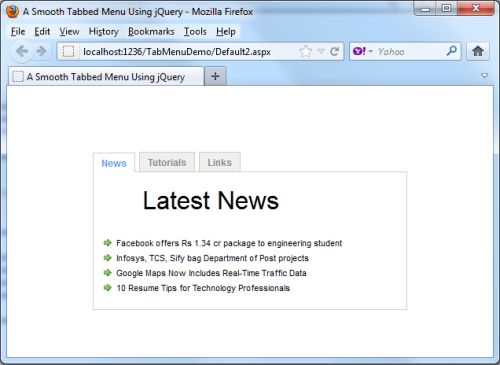The image size is (500, 365).
Task: Open 10 Resume Tips for Technology Professionals
Action: click(203, 288)
